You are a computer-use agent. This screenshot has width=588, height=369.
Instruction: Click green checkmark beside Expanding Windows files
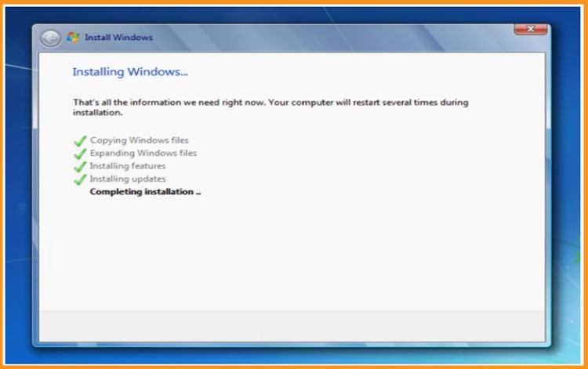[x=80, y=154]
